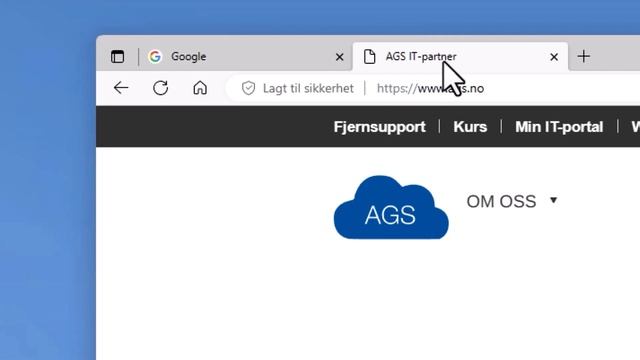Go back using the back arrow
The height and width of the screenshot is (360, 640).
coord(121,88)
